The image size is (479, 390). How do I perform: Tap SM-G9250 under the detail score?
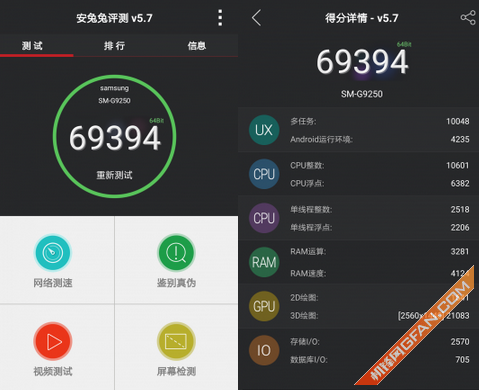coord(362,94)
